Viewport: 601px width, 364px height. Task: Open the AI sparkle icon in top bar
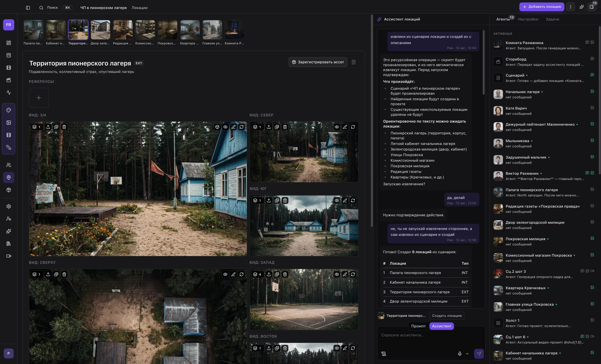(581, 7)
